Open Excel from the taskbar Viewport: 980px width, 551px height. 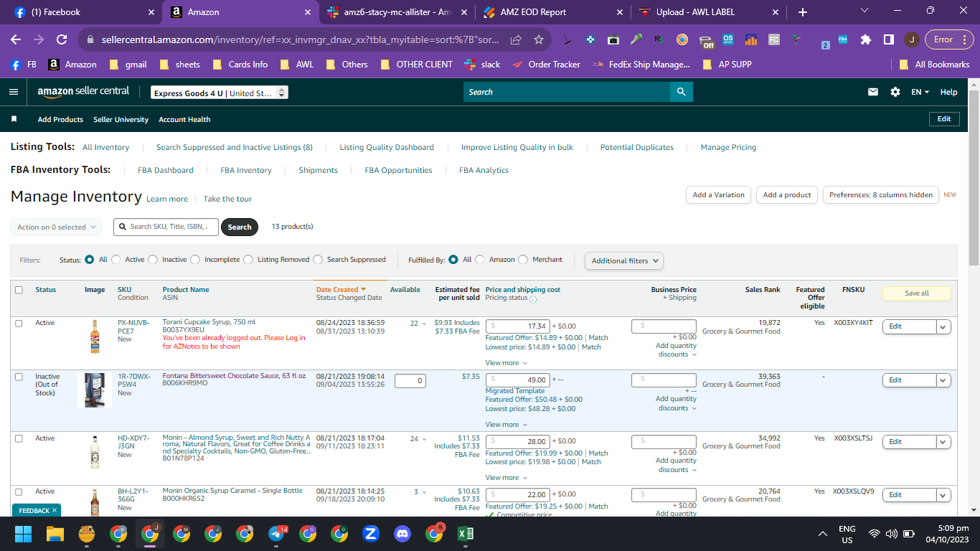(466, 534)
